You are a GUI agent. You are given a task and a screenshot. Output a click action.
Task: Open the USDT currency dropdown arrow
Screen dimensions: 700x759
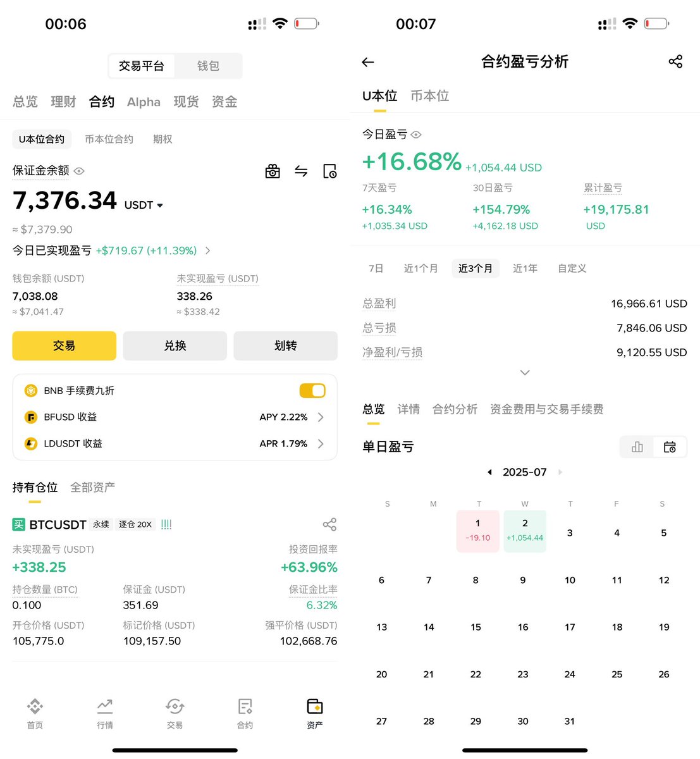pyautogui.click(x=160, y=206)
